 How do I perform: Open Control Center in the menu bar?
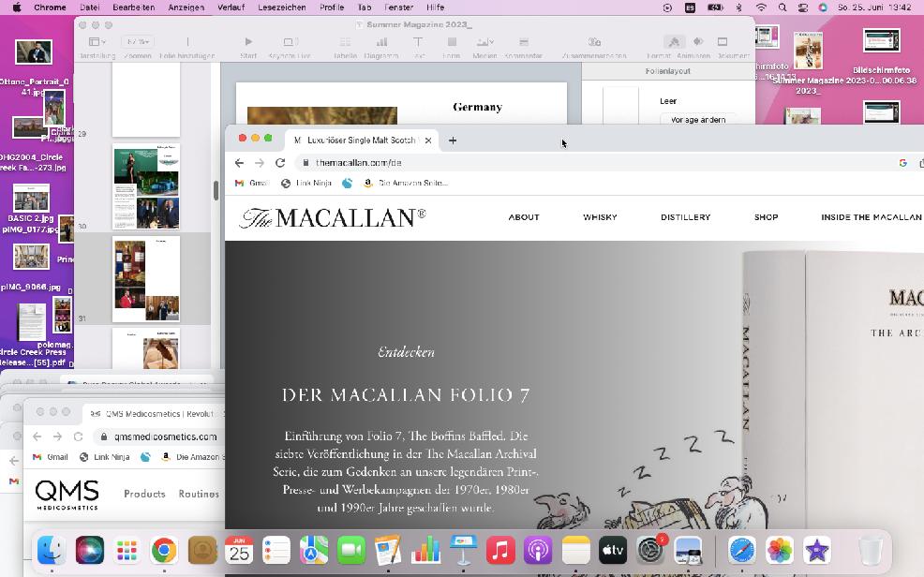tap(802, 7)
